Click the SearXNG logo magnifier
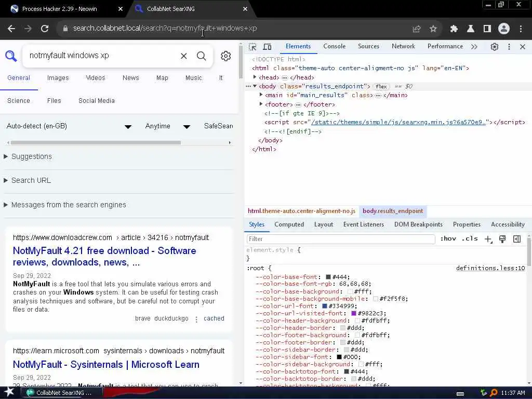 tap(11, 56)
